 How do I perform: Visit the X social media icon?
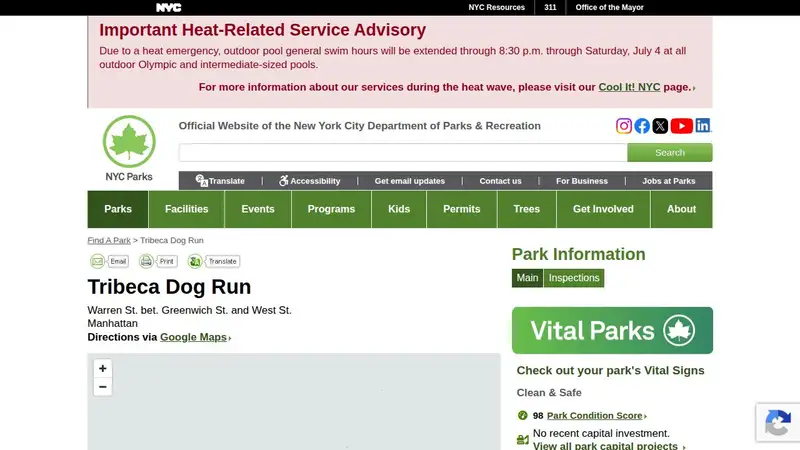(x=660, y=126)
